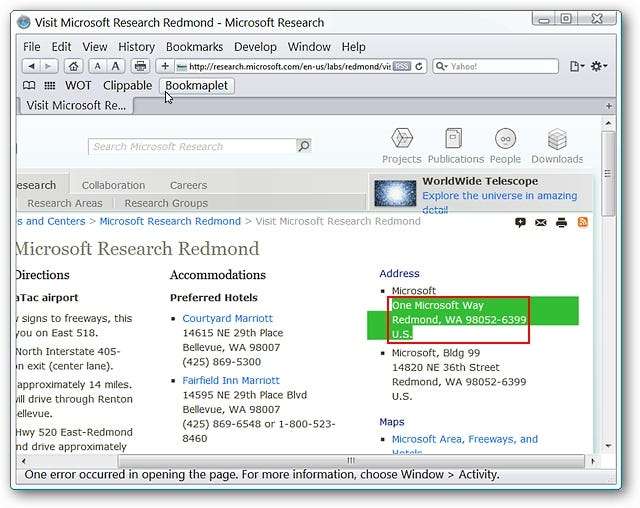The image size is (640, 508).
Task: Open the Bookmarks menu
Action: pos(195,47)
